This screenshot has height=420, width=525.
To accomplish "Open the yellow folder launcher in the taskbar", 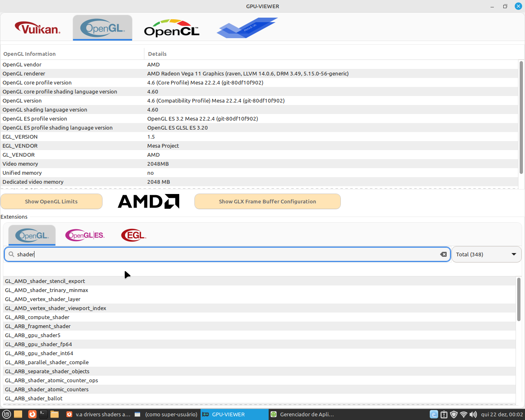I will pyautogui.click(x=18, y=414).
